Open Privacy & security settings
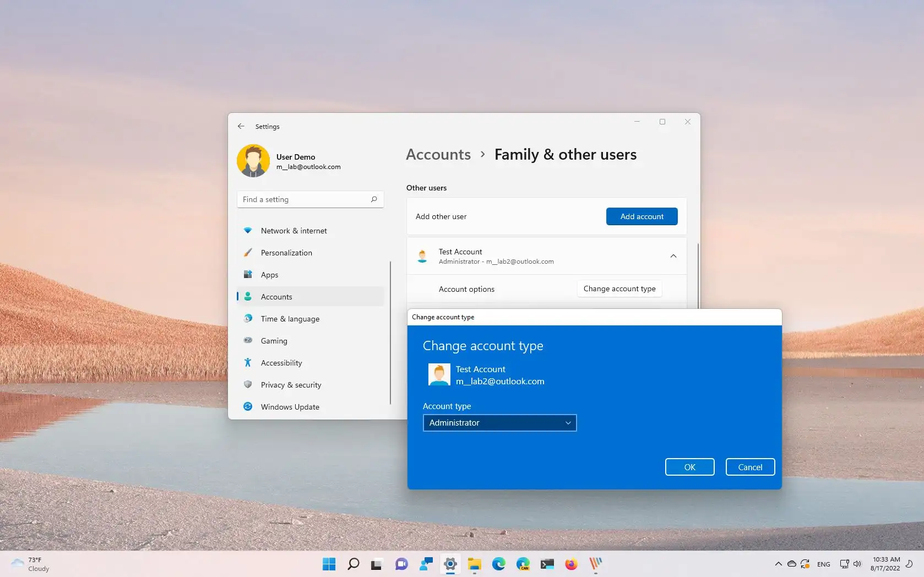Image resolution: width=924 pixels, height=577 pixels. (311, 385)
